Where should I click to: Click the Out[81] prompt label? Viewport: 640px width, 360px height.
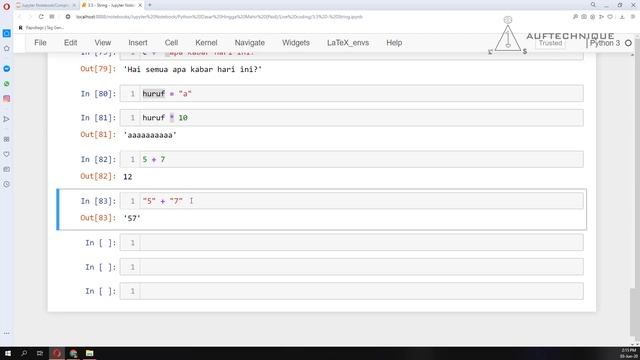[98, 135]
